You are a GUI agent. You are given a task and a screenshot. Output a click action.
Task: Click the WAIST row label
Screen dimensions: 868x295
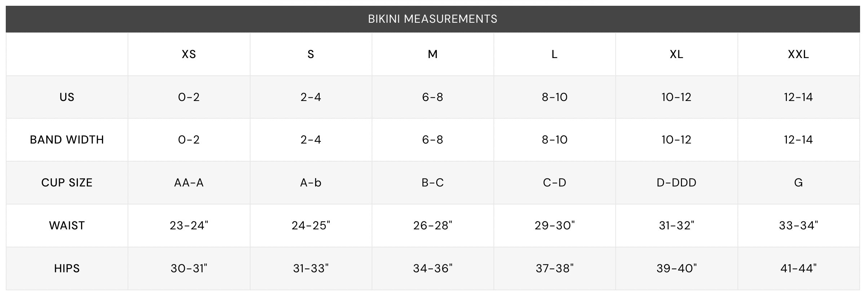[x=67, y=225]
